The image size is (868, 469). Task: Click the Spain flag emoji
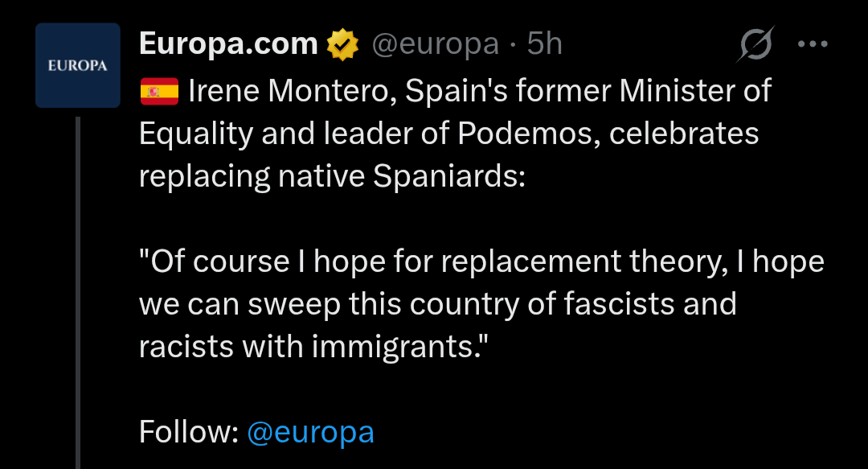coord(159,91)
